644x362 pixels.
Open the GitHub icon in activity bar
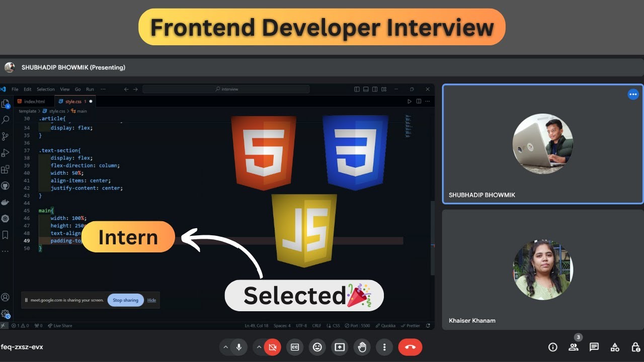(x=6, y=186)
